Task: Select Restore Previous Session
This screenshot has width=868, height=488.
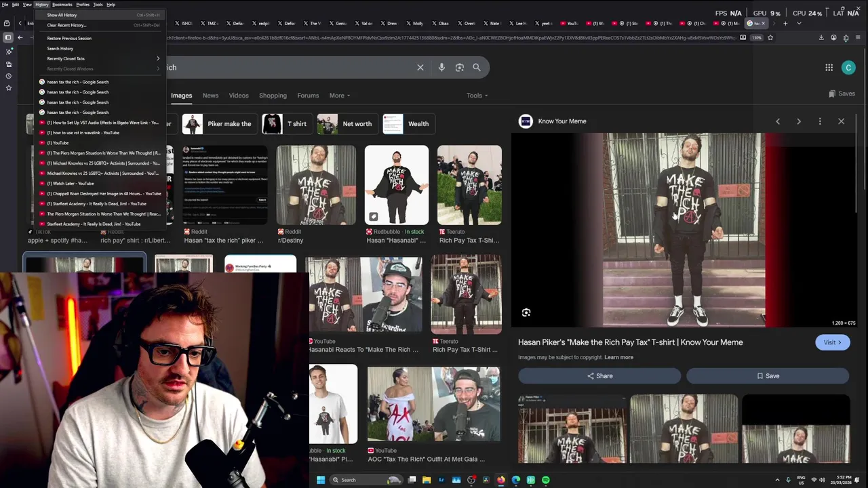Action: click(100, 38)
